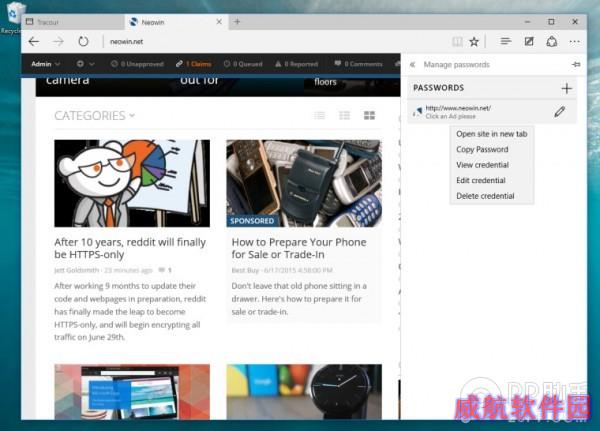The image size is (600, 431).
Task: Open the More actions ellipsis menu
Action: pos(574,42)
